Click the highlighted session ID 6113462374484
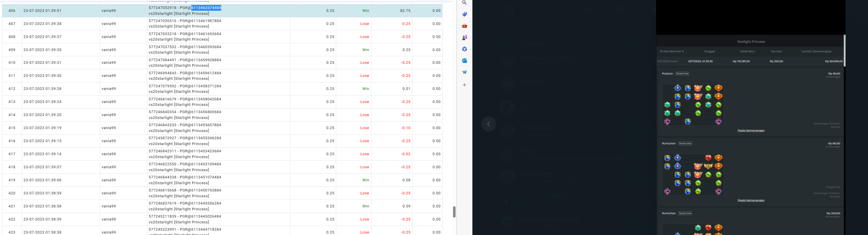 pos(206,8)
